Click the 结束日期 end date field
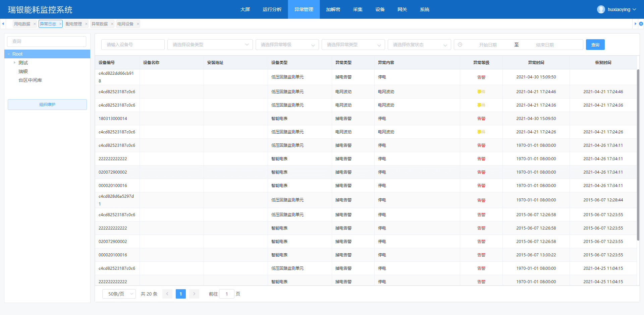The height and width of the screenshot is (315, 644). [x=545, y=45]
